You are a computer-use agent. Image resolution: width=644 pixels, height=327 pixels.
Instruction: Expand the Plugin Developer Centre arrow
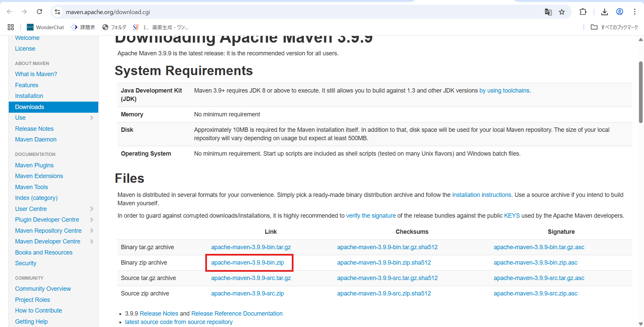point(92,220)
